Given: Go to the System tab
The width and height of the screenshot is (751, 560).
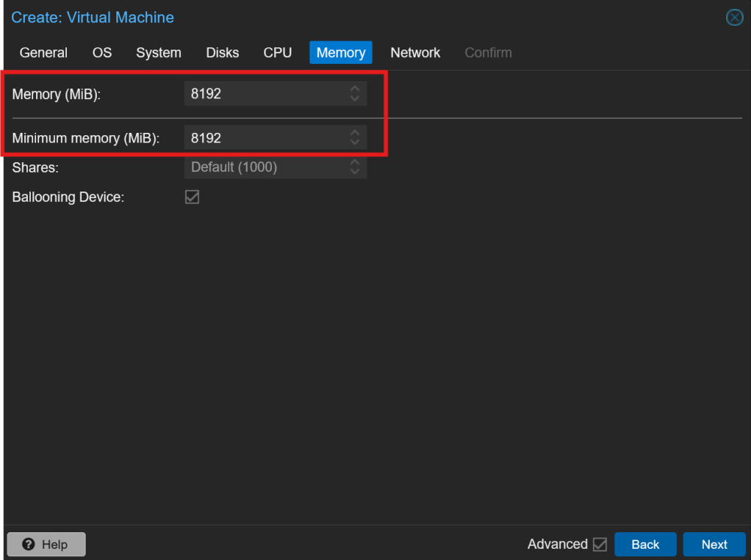Looking at the screenshot, I should point(158,53).
